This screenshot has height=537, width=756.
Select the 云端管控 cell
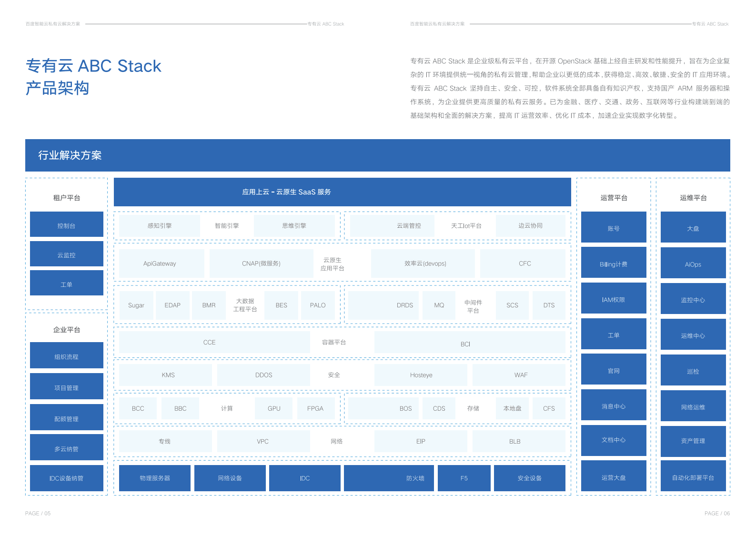(393, 226)
